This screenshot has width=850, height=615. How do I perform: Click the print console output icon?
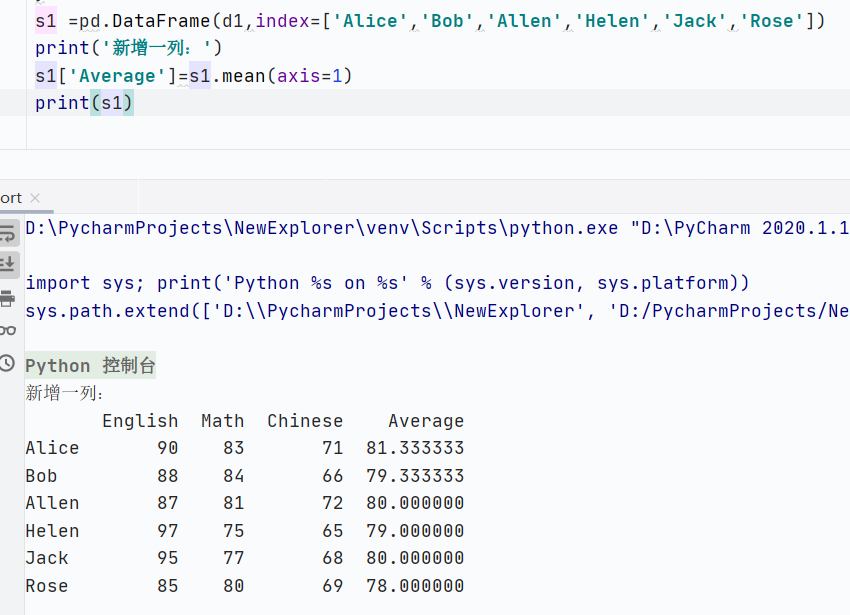[7, 298]
